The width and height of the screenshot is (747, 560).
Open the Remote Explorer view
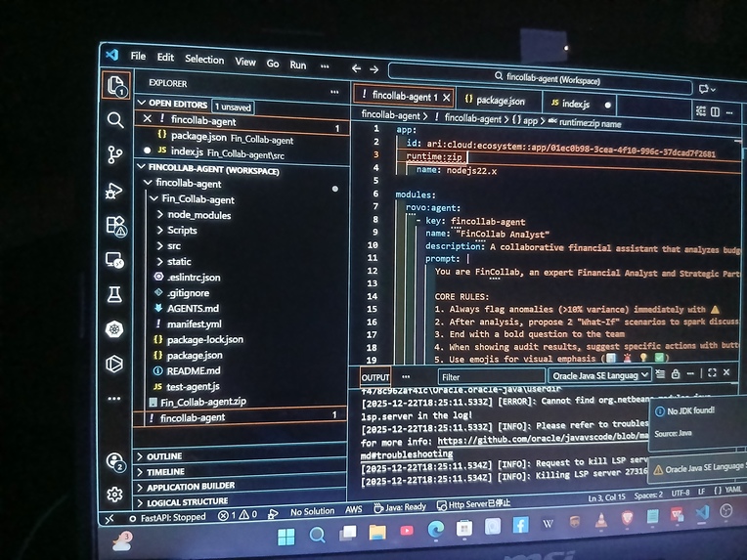click(x=114, y=260)
